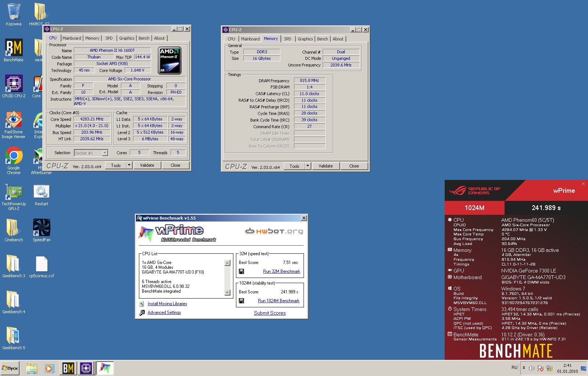Open FastStone Image Viewer desktop icon
The width and height of the screenshot is (588, 376).
coord(14,125)
